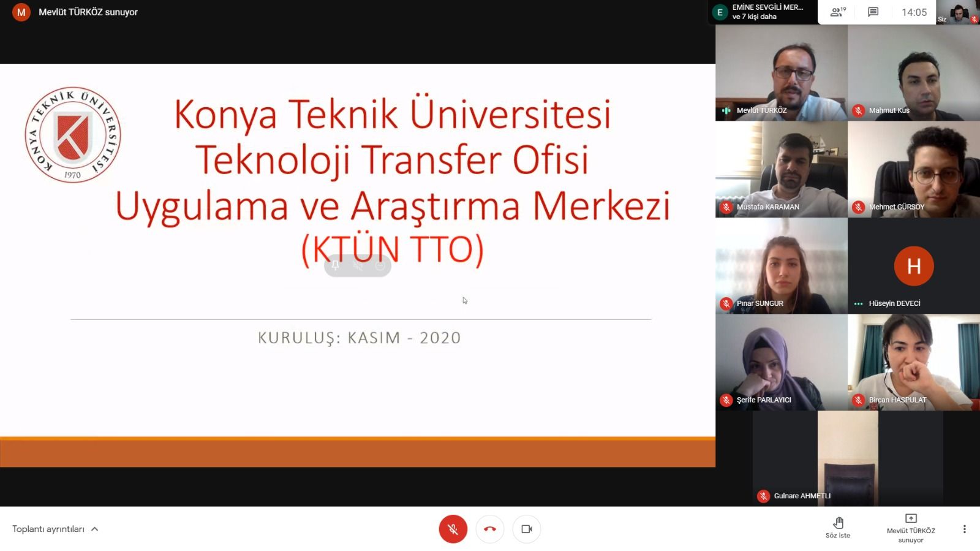Click muted mic icon on self thumbnail
This screenshot has height=551, width=980.
(x=974, y=19)
